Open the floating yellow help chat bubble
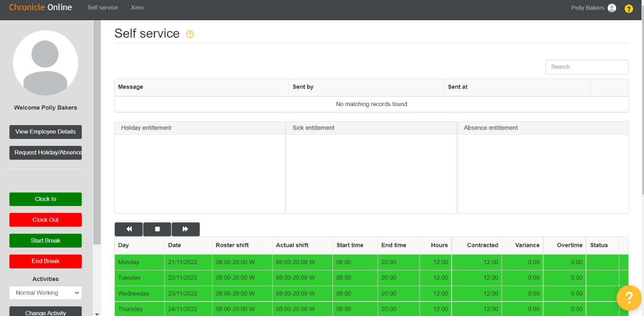The height and width of the screenshot is (316, 644). pyautogui.click(x=629, y=298)
